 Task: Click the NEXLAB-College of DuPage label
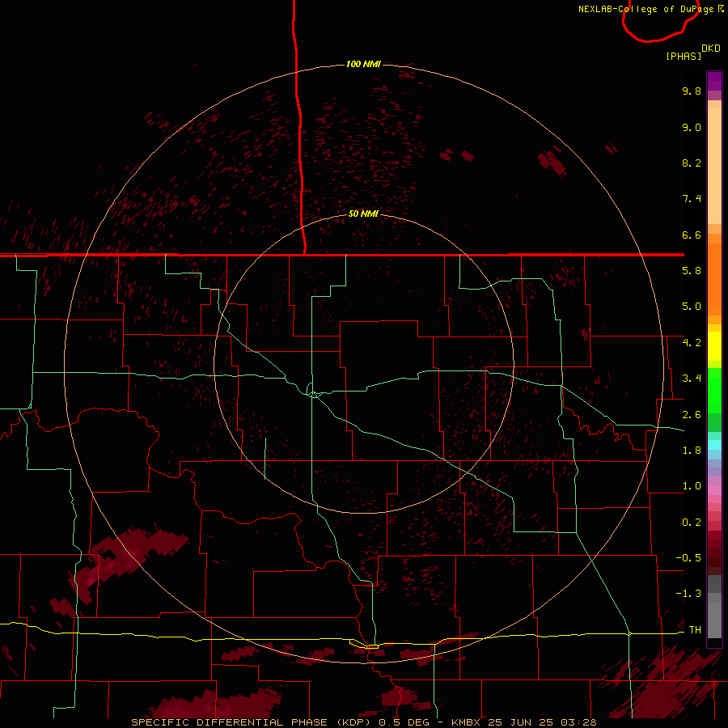646,9
